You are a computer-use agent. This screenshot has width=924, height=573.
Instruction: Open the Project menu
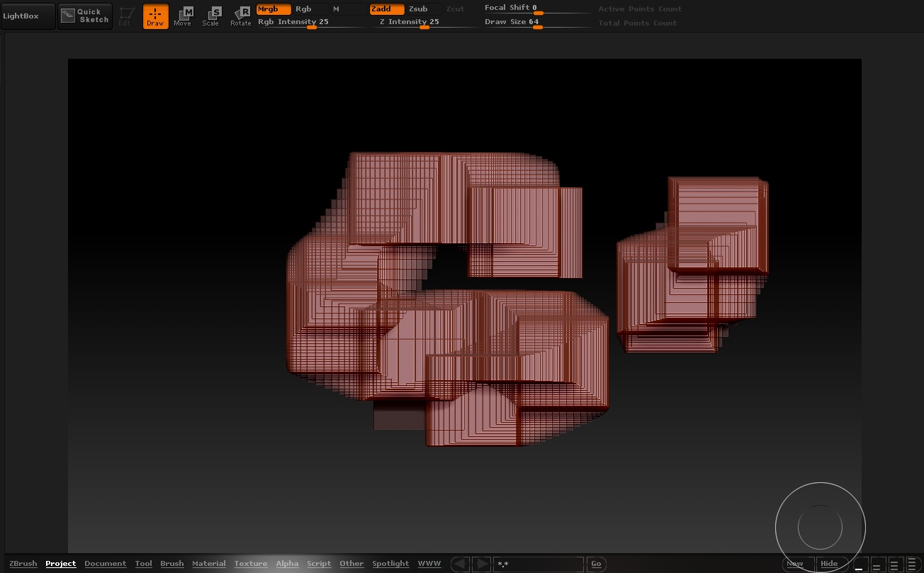click(60, 564)
